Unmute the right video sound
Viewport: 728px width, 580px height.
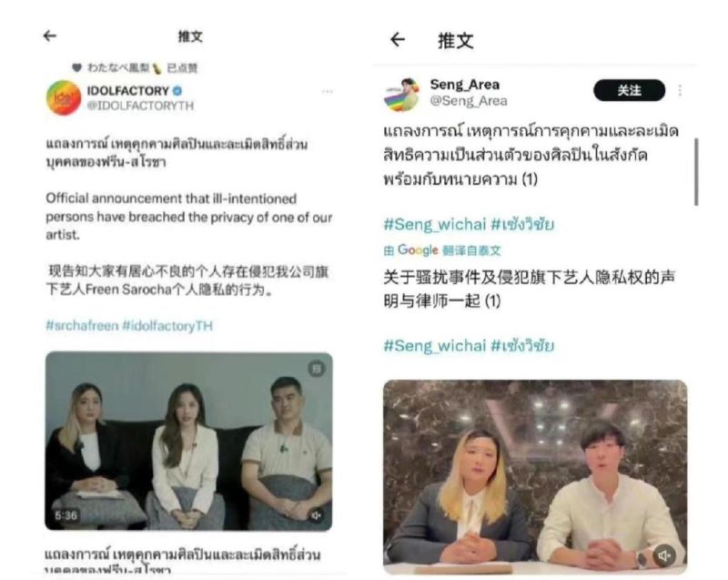tap(664, 555)
